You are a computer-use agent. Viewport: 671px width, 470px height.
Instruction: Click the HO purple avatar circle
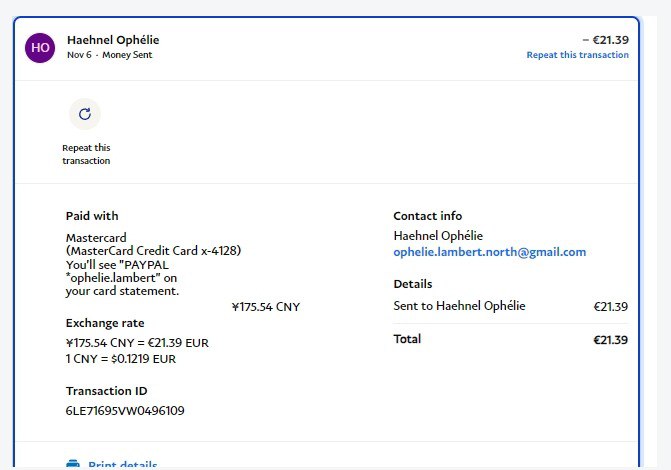40,48
